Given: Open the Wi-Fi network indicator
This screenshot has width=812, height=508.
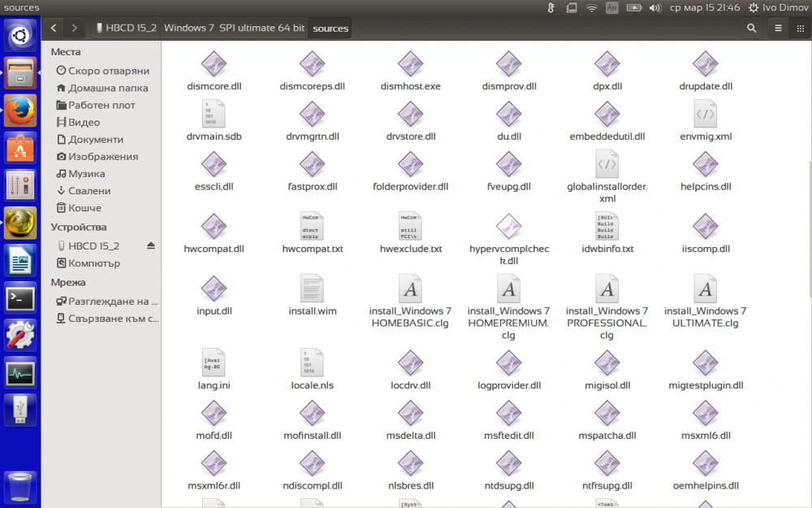Looking at the screenshot, I should click(x=591, y=7).
